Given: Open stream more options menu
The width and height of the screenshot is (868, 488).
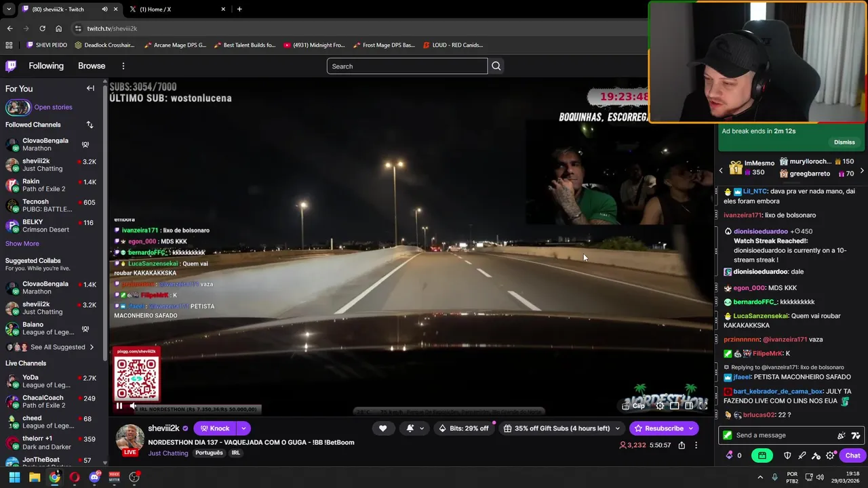Looking at the screenshot, I should [696, 445].
